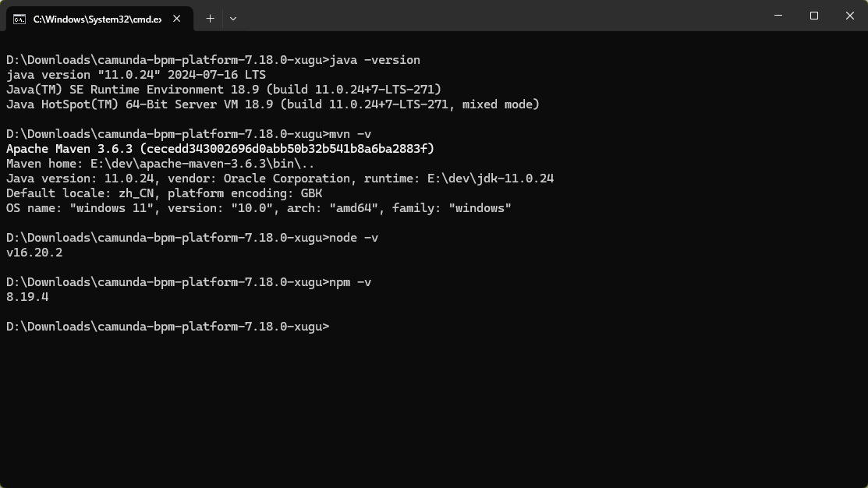This screenshot has height=488, width=868.
Task: Click the Java HotSpot 64-Bit Server VM line
Action: [273, 104]
